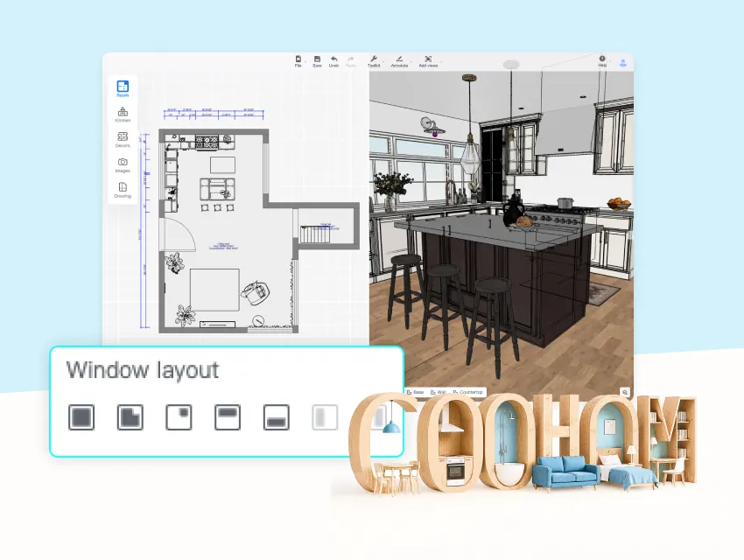This screenshot has width=744, height=560.
Task: Open the File menu
Action: [298, 60]
